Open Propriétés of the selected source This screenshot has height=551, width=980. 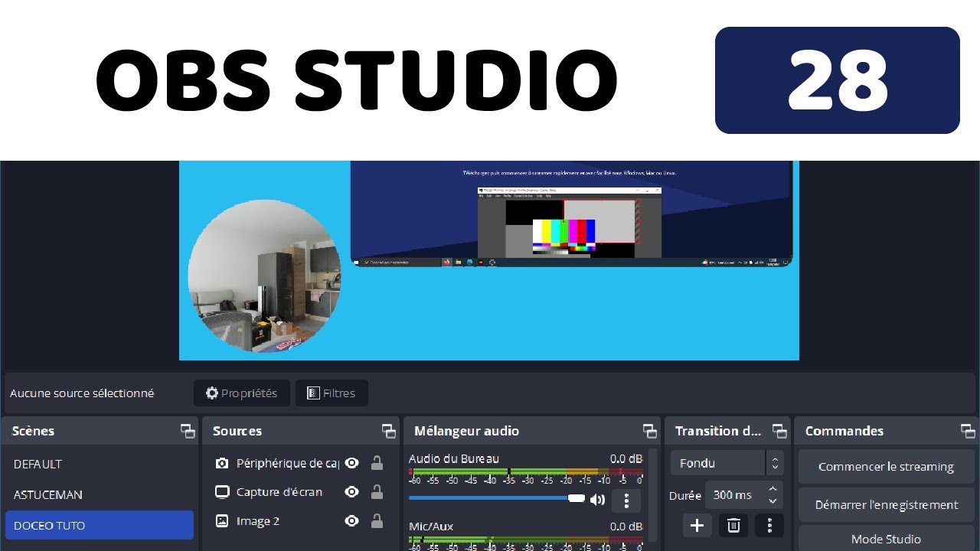pos(241,393)
